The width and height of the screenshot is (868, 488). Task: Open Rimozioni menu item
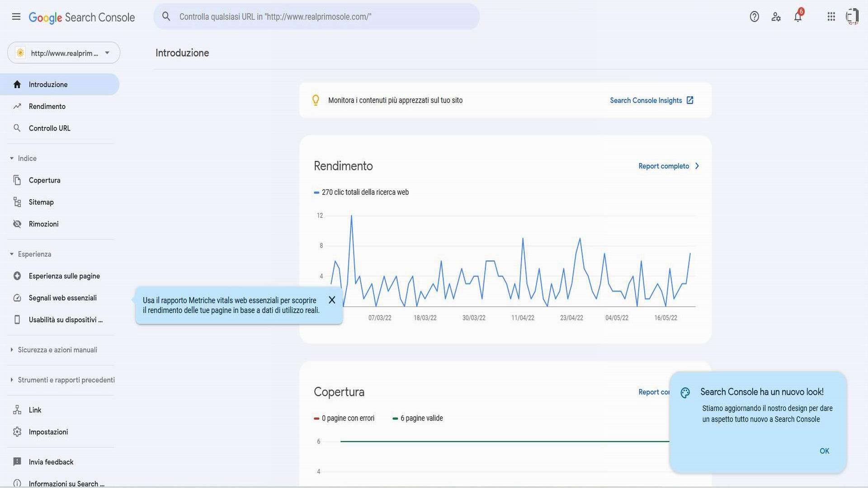60,224
